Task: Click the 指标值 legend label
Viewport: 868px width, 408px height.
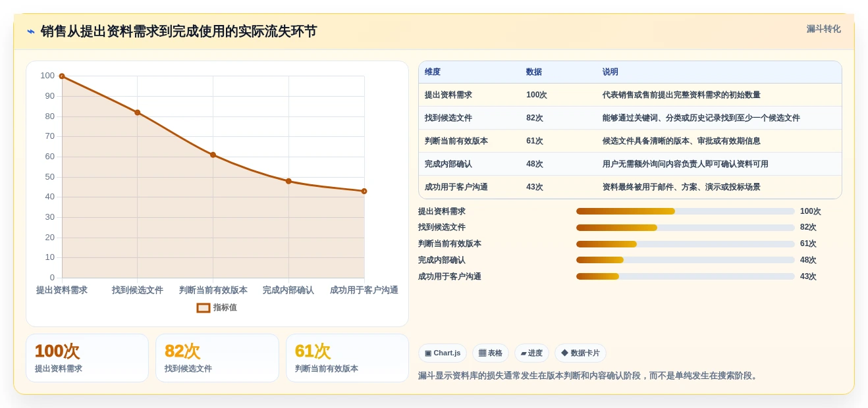Action: pos(225,307)
